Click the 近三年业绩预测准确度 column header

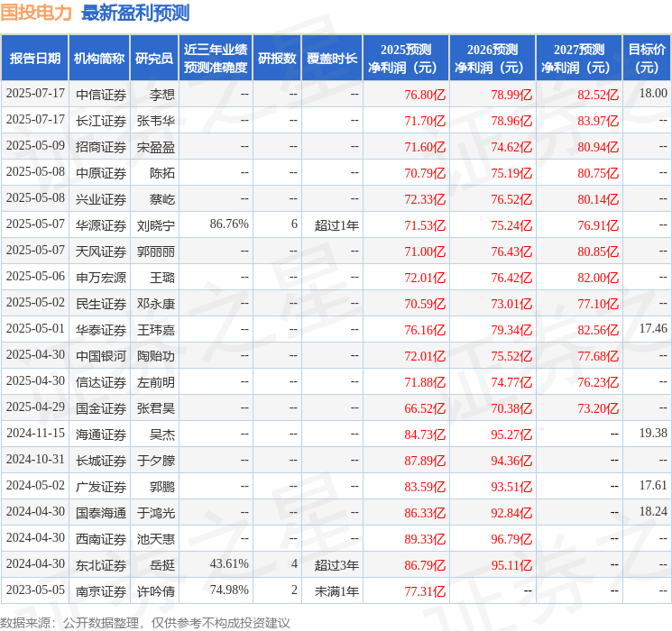click(x=216, y=59)
